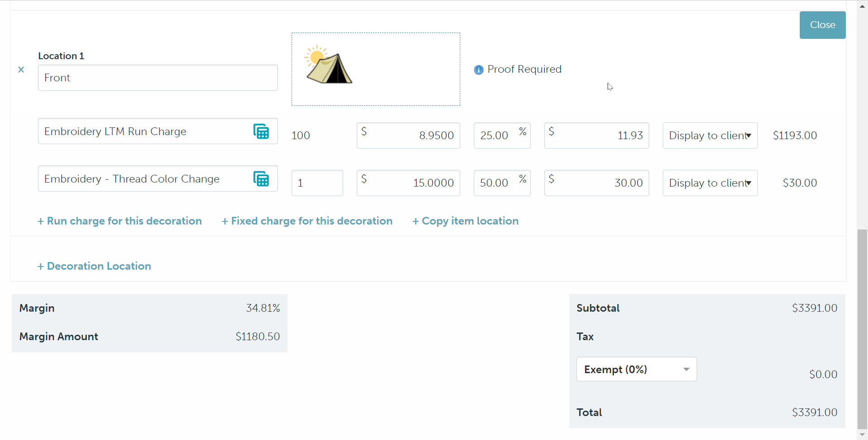Screen dimensions: 868x440
Task: Click the Thread Color Change quantity field
Action: coord(317,183)
